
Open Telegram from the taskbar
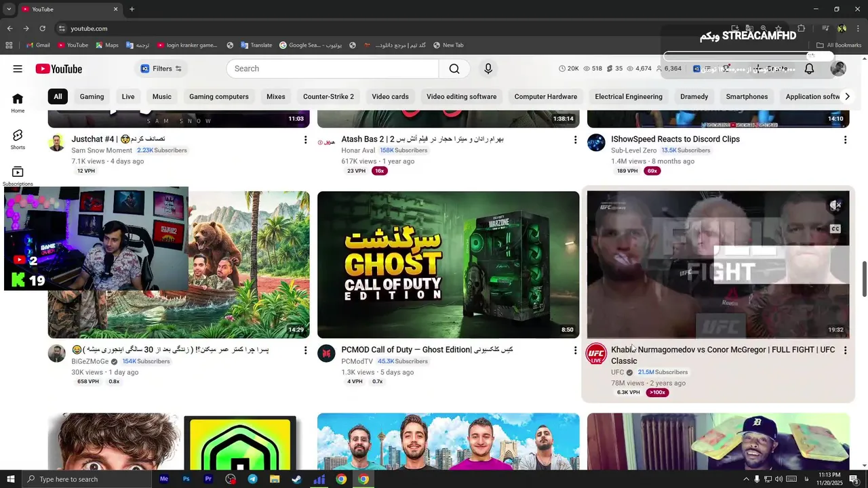252,479
